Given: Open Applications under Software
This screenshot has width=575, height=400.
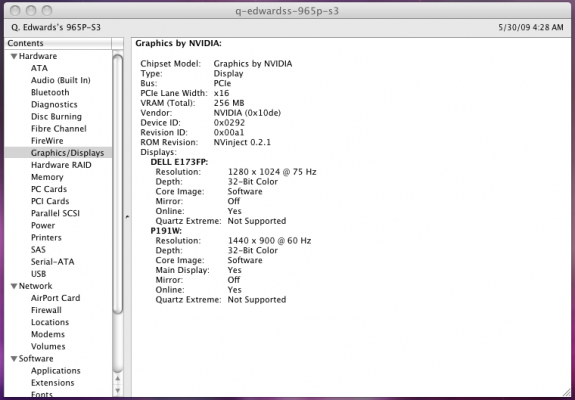Looking at the screenshot, I should 55,371.
